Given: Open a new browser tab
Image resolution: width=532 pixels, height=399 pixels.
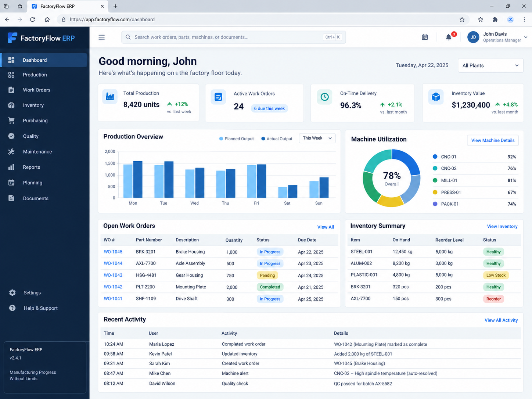Looking at the screenshot, I should pos(115,6).
